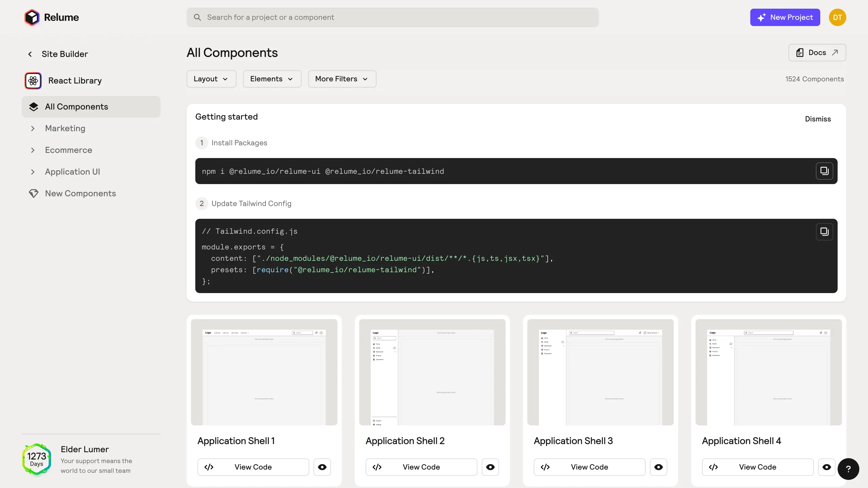The width and height of the screenshot is (868, 488).
Task: Click View Code for Application Shell 1
Action: pyautogui.click(x=253, y=467)
